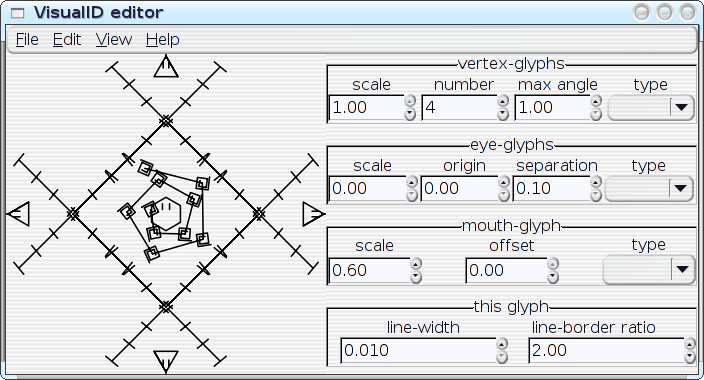Close the VisualID editor window

pyautogui.click(x=687, y=12)
